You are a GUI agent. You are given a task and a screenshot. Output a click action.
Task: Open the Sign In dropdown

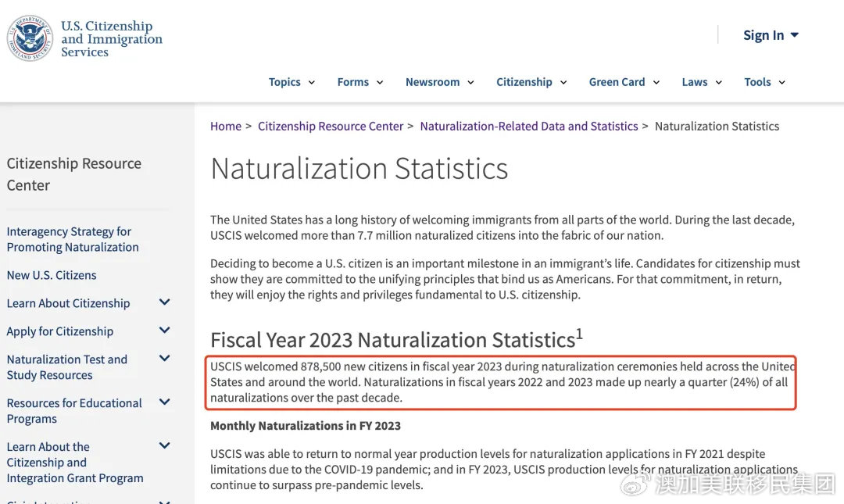[771, 35]
